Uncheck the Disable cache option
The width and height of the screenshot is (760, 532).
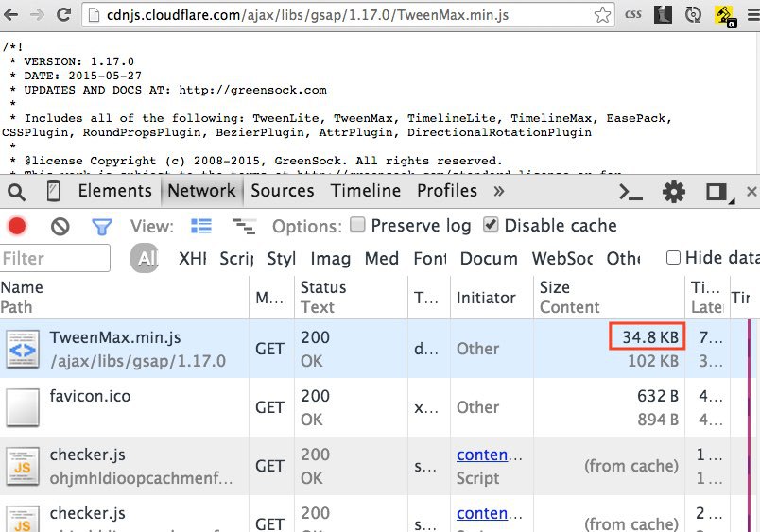(491, 226)
